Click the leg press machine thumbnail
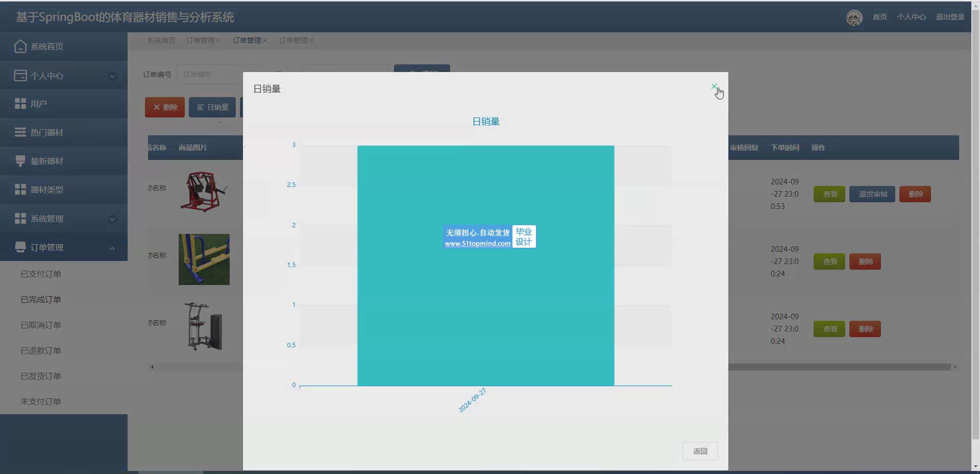The image size is (980, 474). (x=204, y=192)
